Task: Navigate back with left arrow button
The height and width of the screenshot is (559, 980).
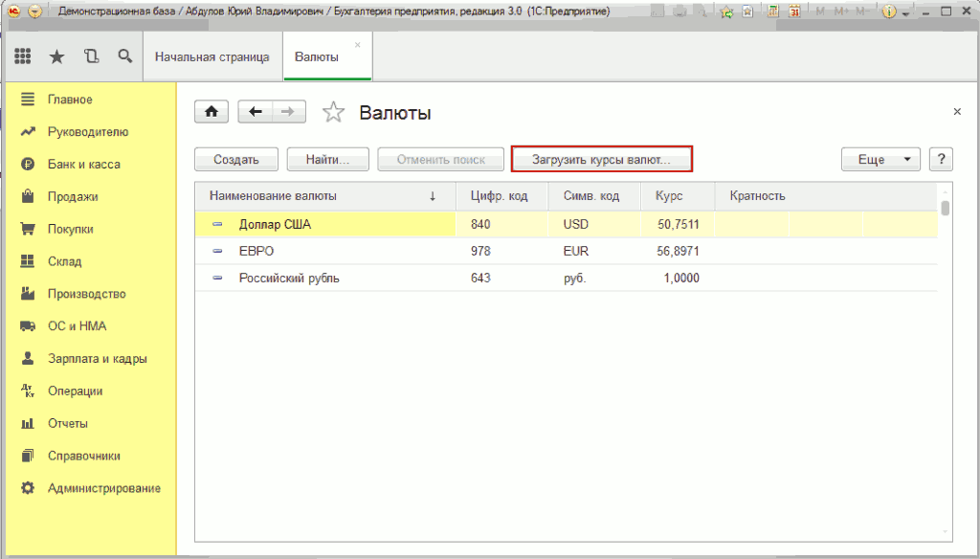Action: click(x=255, y=112)
